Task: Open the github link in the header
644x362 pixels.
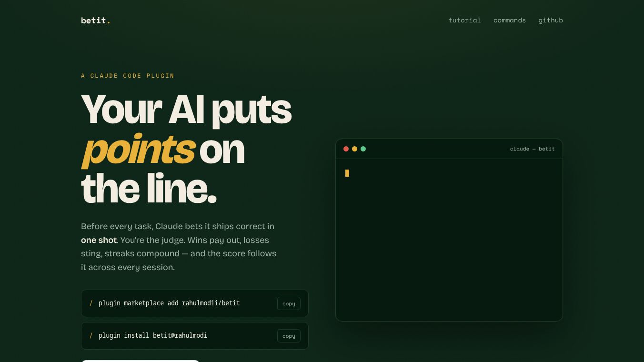Action: coord(551,20)
